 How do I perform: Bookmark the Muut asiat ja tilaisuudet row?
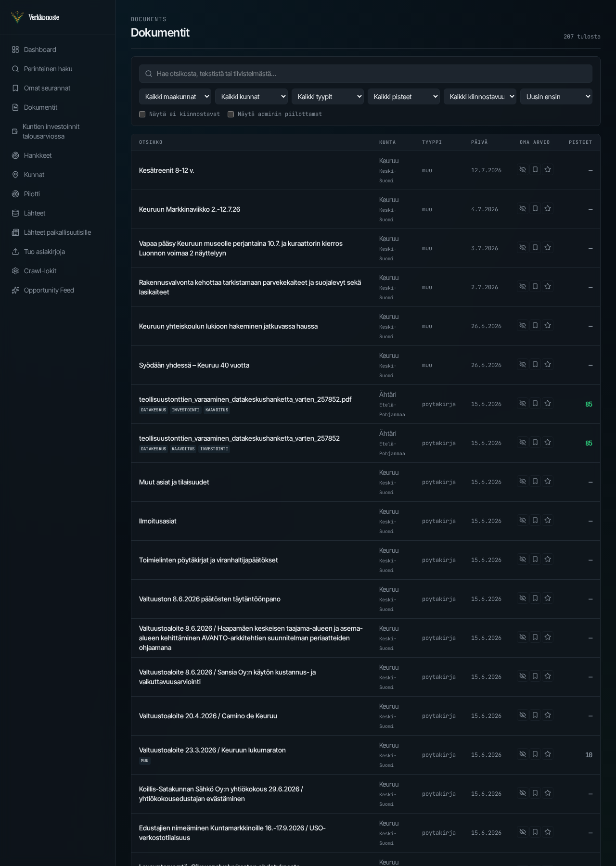535,481
